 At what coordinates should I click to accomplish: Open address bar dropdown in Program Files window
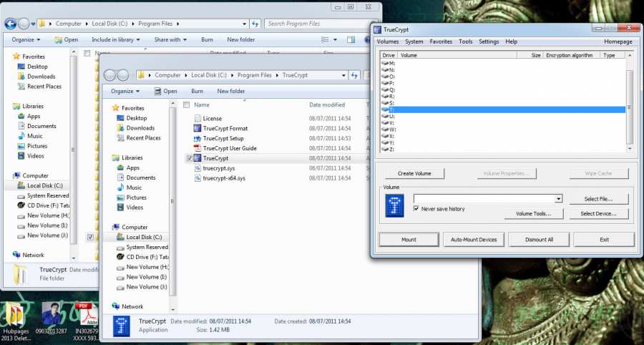click(x=245, y=24)
